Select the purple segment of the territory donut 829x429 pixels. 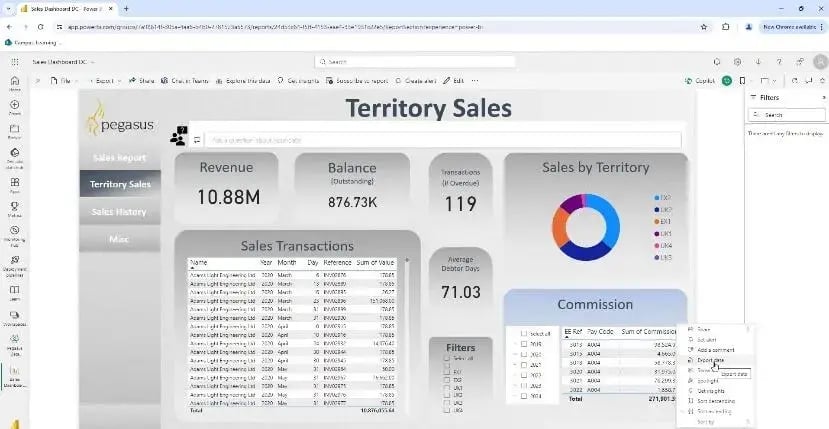[571, 203]
